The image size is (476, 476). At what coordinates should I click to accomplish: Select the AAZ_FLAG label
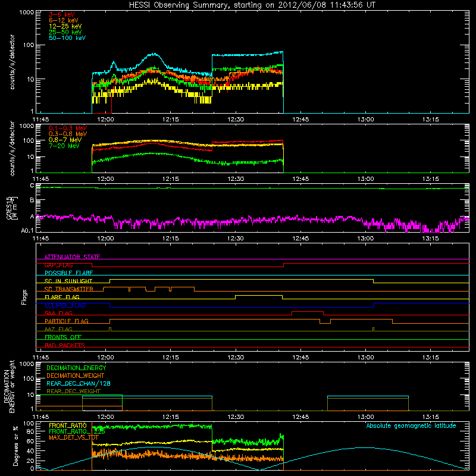(x=58, y=329)
